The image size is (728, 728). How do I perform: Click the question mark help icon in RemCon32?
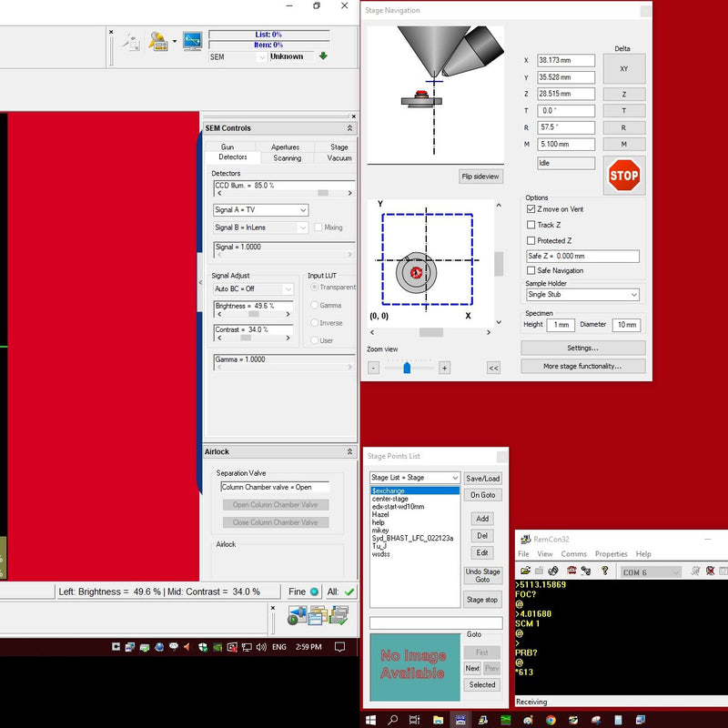pos(604,571)
